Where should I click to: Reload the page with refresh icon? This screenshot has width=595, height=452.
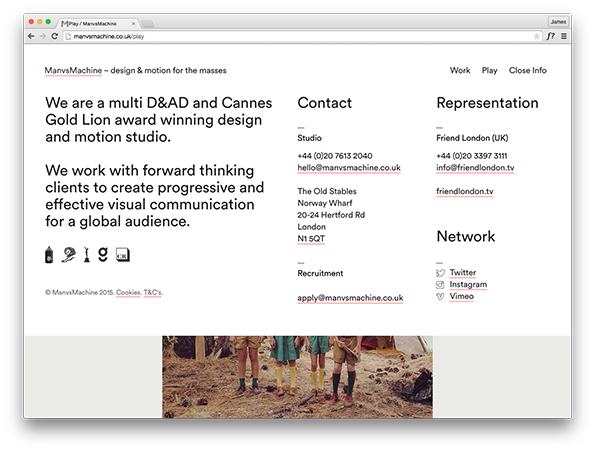(x=54, y=36)
